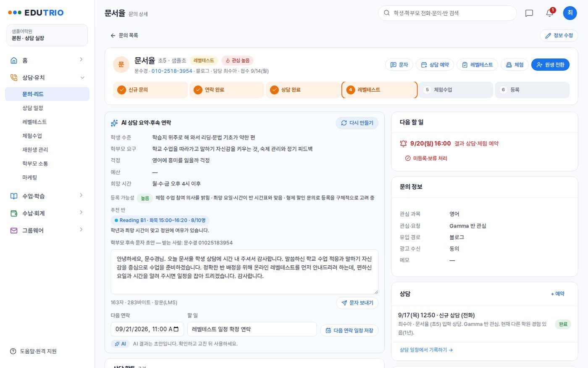Screen dimensions: 588x368
Task: Click the 상담 예약 button
Action: (x=435, y=65)
